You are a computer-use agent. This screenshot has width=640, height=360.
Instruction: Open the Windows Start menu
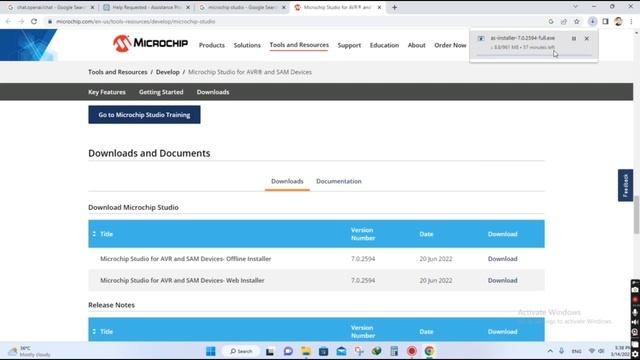[x=211, y=351]
